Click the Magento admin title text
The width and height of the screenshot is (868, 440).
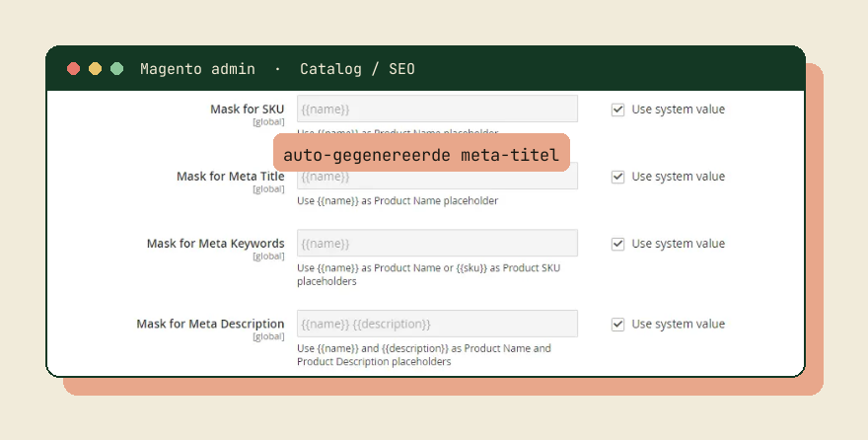197,69
